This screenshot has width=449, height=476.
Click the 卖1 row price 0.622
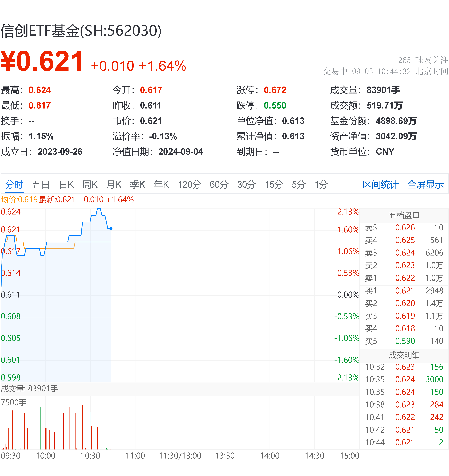click(405, 278)
